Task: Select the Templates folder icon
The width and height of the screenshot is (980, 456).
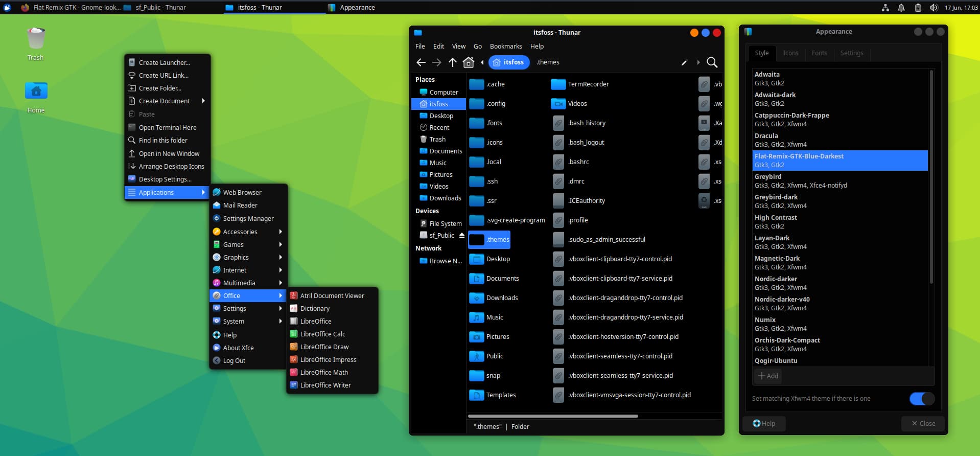Action: tap(477, 395)
